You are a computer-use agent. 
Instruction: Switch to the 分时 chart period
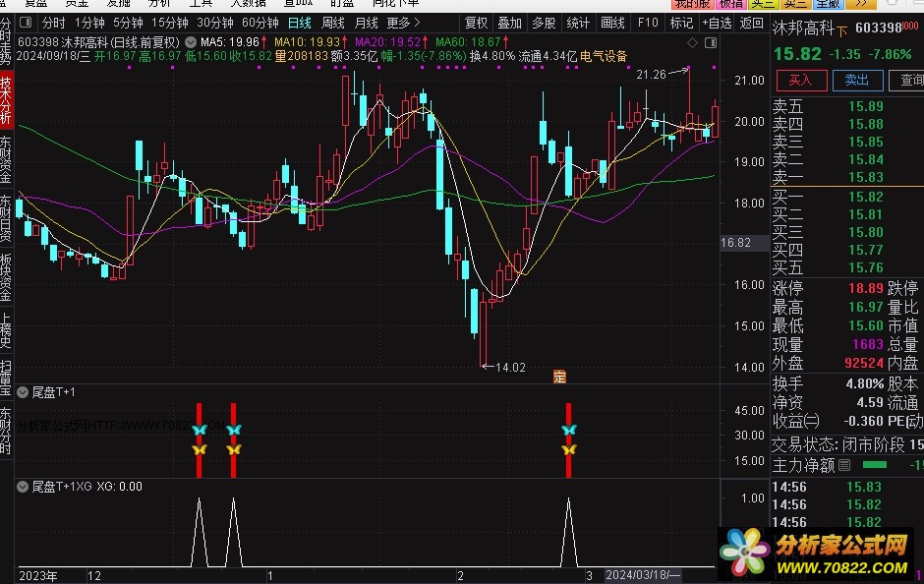[x=54, y=23]
